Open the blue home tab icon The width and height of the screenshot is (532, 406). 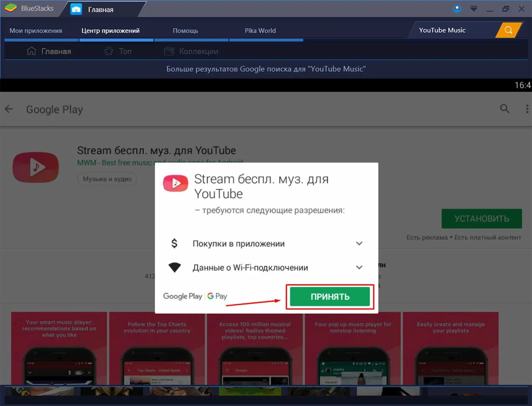(x=76, y=9)
